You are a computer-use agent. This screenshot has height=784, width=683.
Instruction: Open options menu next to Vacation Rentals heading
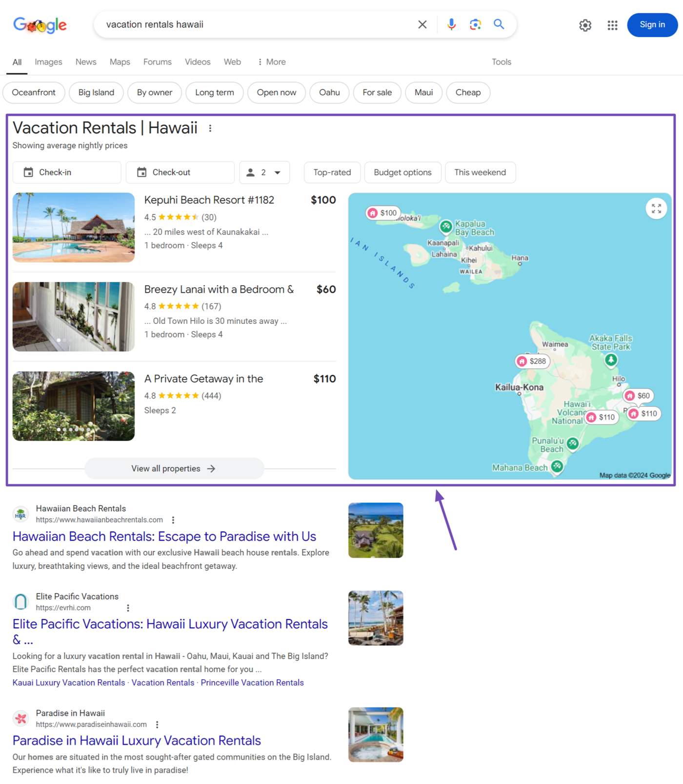pyautogui.click(x=210, y=128)
